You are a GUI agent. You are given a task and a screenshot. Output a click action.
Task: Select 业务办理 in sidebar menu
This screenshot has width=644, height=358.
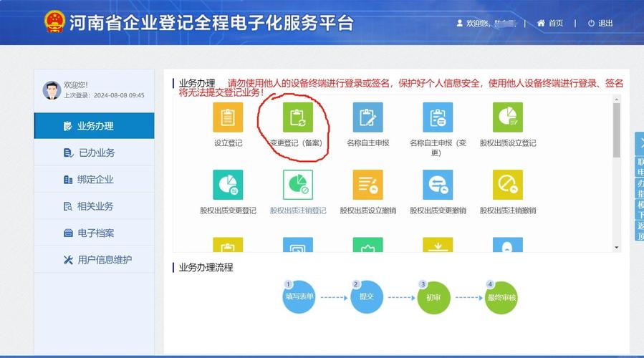[x=94, y=125]
